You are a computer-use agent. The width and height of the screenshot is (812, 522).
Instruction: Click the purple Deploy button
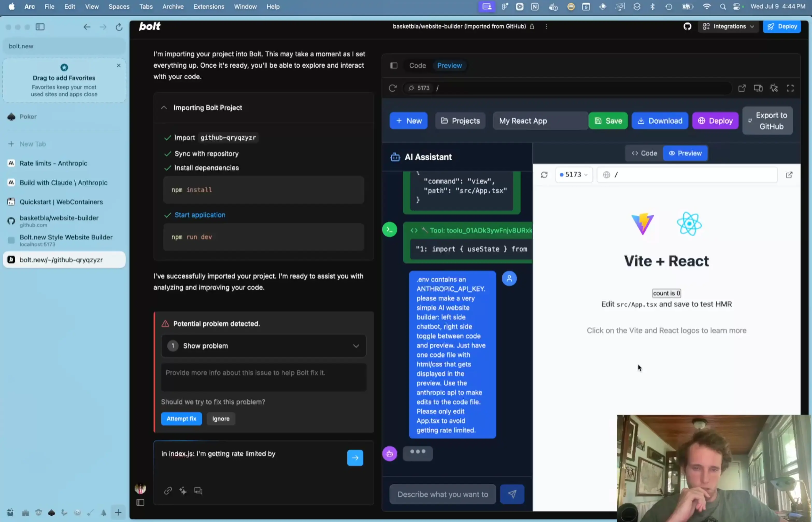point(715,121)
